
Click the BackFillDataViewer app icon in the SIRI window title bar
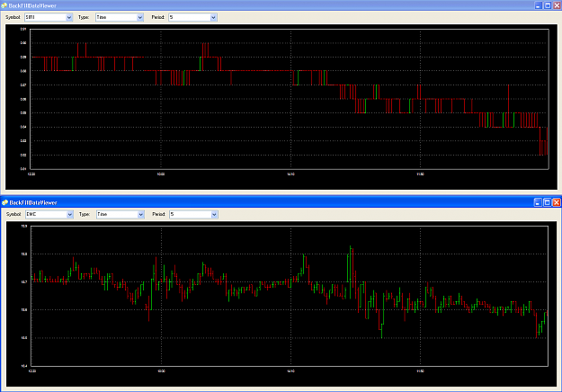click(4, 5)
